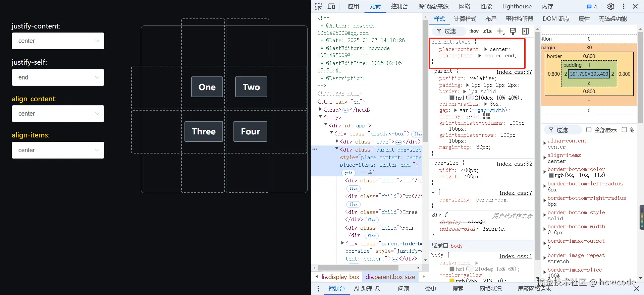Open the justify-content dropdown
644x295 pixels.
tap(58, 41)
